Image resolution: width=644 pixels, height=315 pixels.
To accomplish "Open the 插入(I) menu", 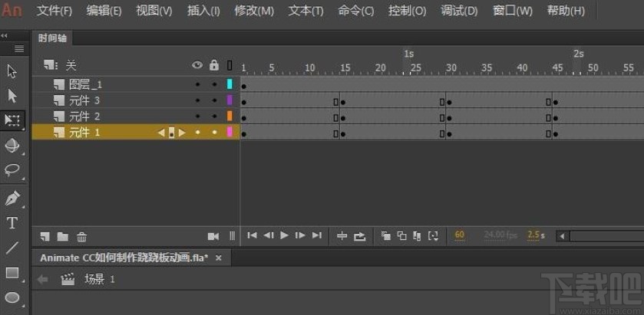I will 203,11.
